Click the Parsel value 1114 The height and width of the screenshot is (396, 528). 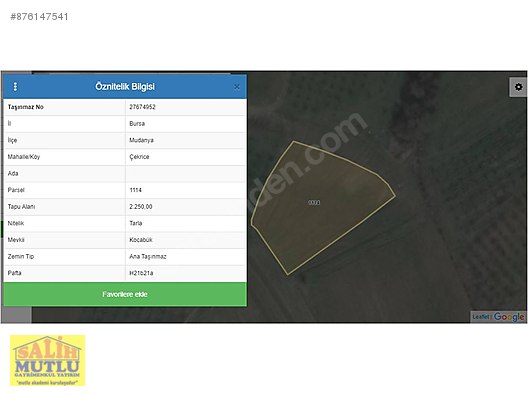[x=135, y=190]
